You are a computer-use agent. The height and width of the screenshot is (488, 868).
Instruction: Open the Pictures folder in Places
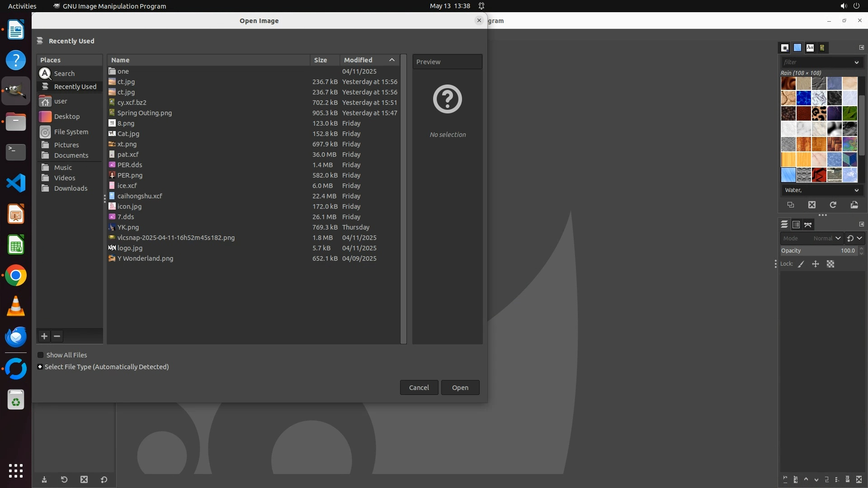66,145
